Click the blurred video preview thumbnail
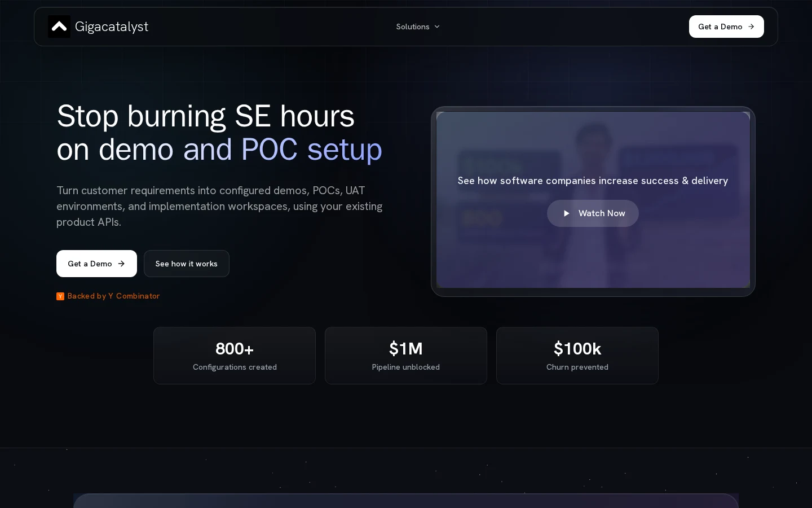Screen dimensions: 812x508 tap(593, 200)
